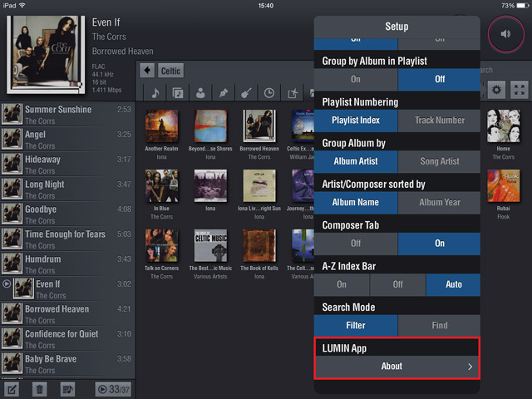Choose Track Number for Playlist Numbering
Screen dimensions: 532x399
click(x=439, y=120)
